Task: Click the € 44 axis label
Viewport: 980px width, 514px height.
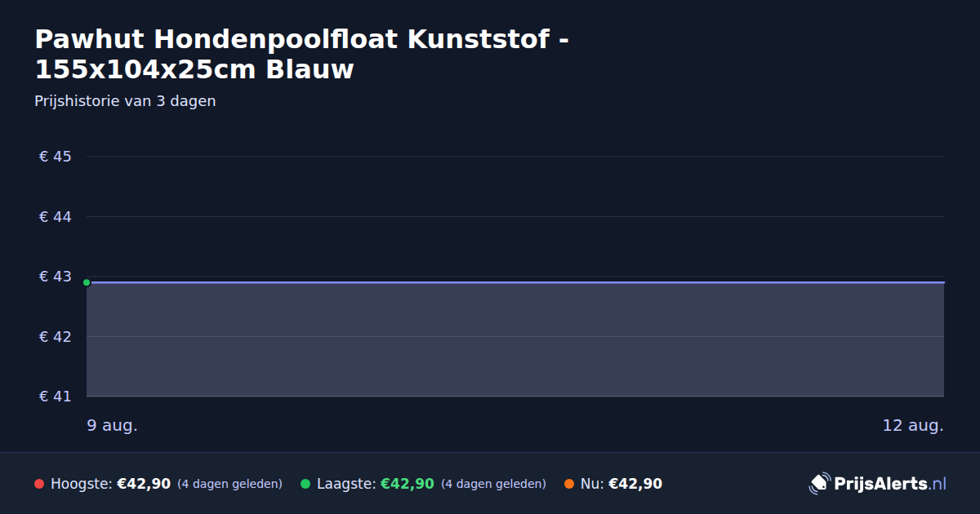Action: point(56,217)
